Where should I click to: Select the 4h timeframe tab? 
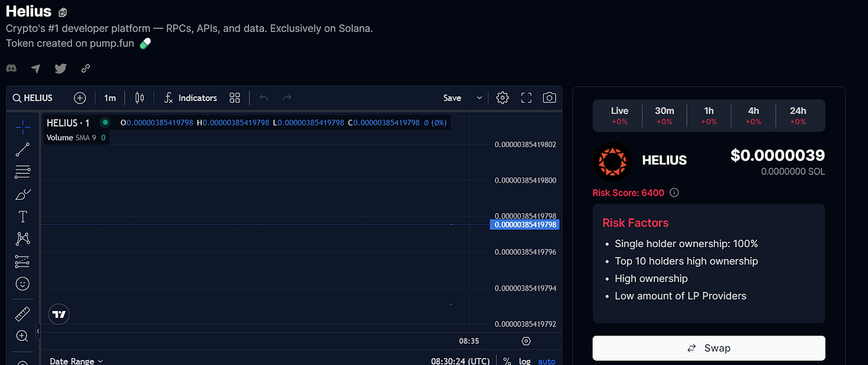[753, 115]
